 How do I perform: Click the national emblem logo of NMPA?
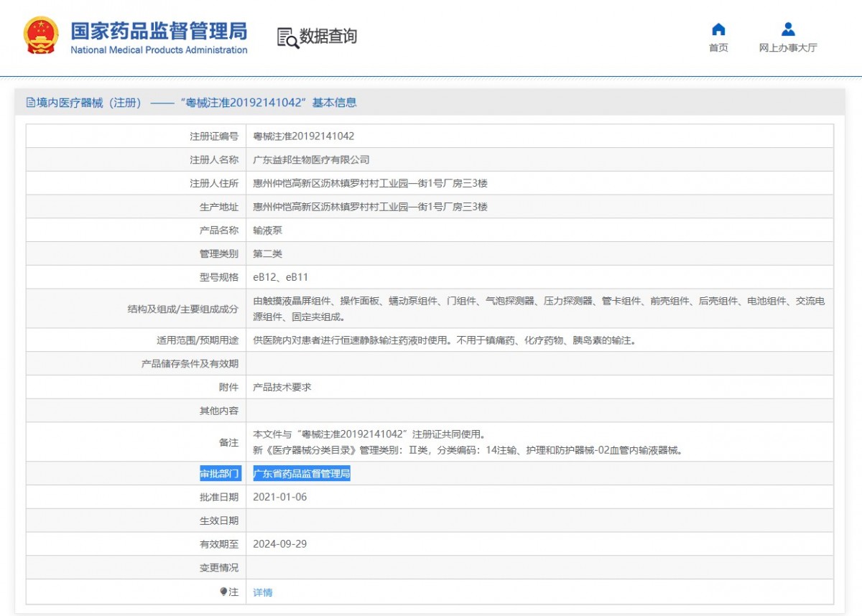point(42,35)
